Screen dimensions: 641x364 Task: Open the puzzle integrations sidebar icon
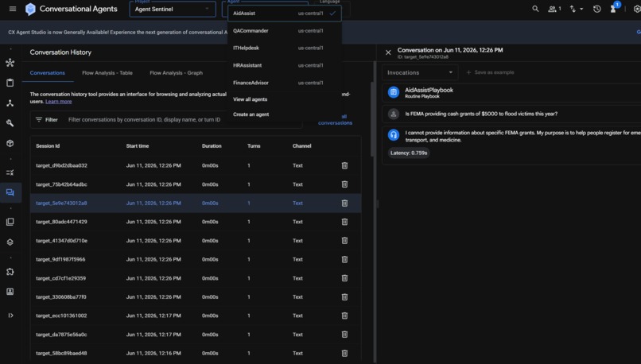[10, 272]
